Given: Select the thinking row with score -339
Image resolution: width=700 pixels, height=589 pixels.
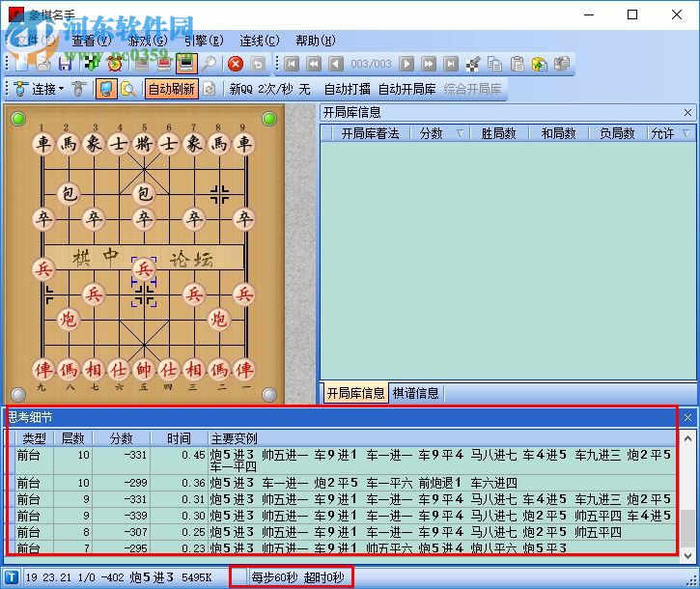Looking at the screenshot, I should click(343, 516).
